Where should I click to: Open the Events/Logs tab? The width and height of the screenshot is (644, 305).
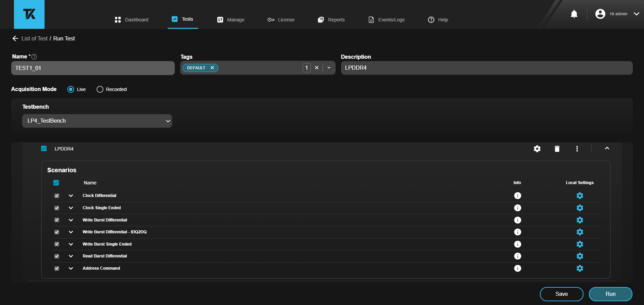[x=387, y=20]
